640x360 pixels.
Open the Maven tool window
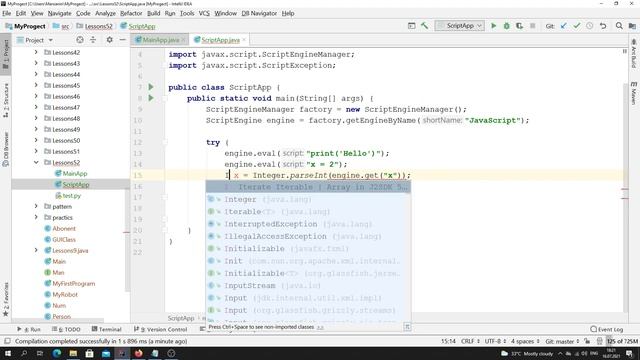[x=633, y=93]
